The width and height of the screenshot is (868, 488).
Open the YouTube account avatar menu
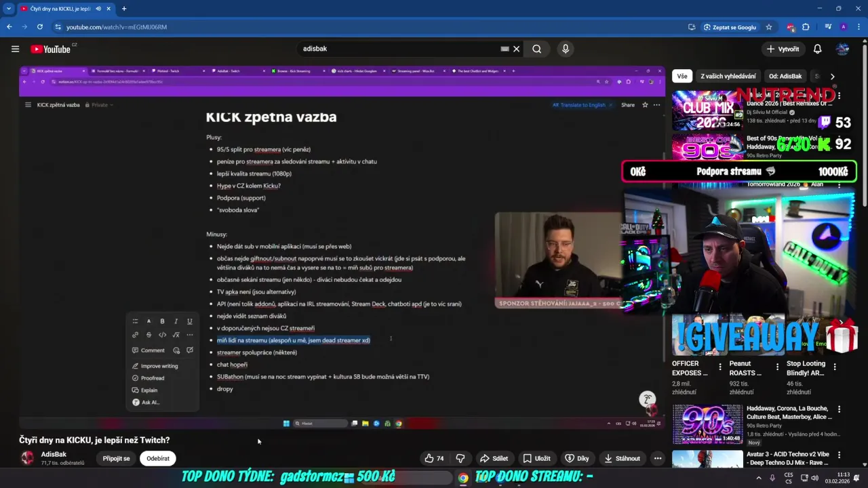point(843,49)
